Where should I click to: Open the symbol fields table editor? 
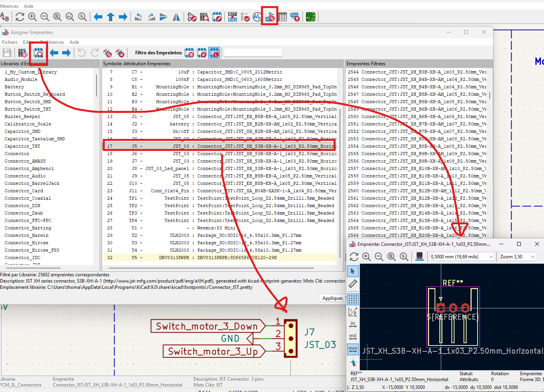click(283, 17)
